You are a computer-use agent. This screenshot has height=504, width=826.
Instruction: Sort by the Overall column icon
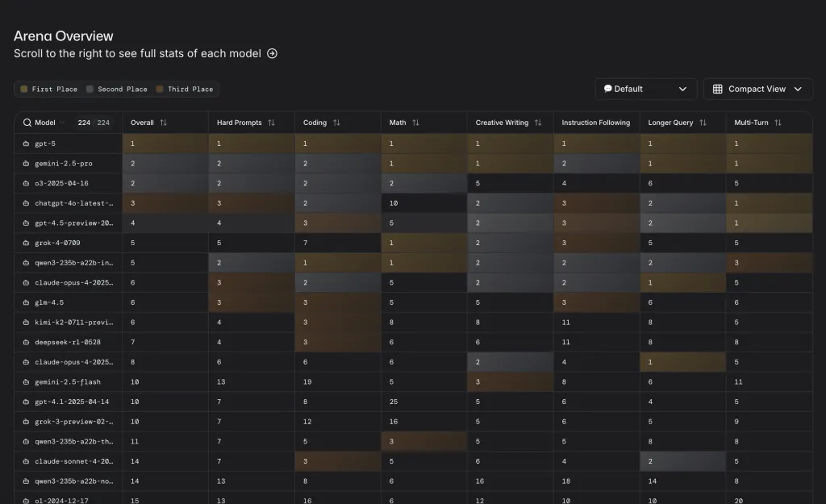click(x=164, y=123)
